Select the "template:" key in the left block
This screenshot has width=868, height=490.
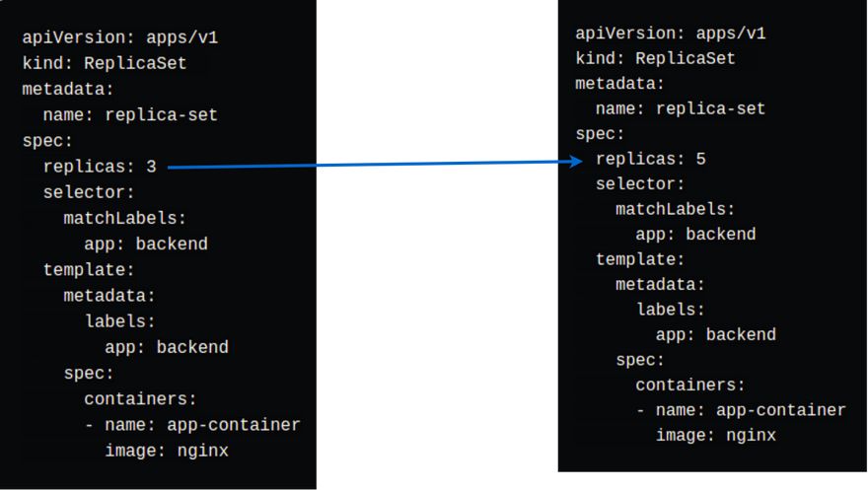(89, 269)
